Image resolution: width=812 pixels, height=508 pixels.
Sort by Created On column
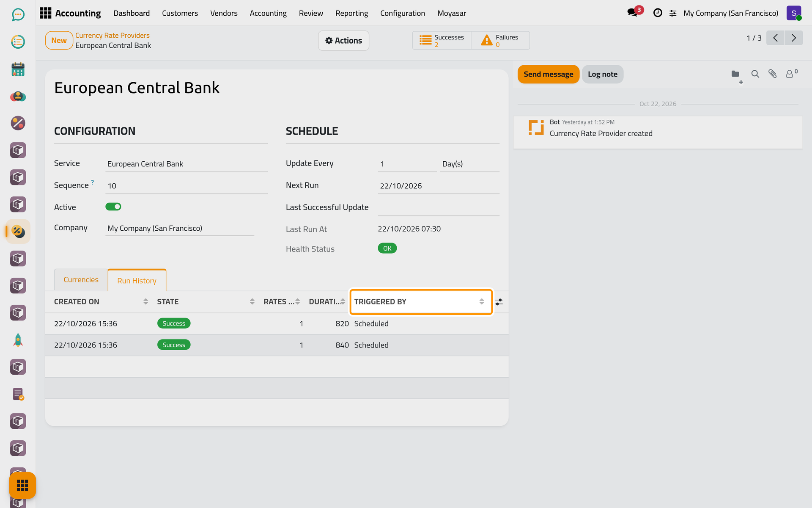click(x=101, y=301)
